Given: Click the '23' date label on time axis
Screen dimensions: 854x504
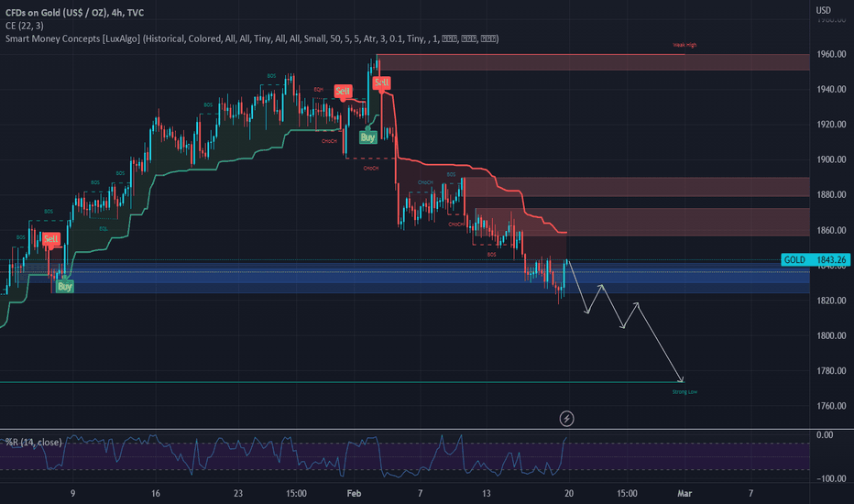Looking at the screenshot, I should pyautogui.click(x=238, y=494).
